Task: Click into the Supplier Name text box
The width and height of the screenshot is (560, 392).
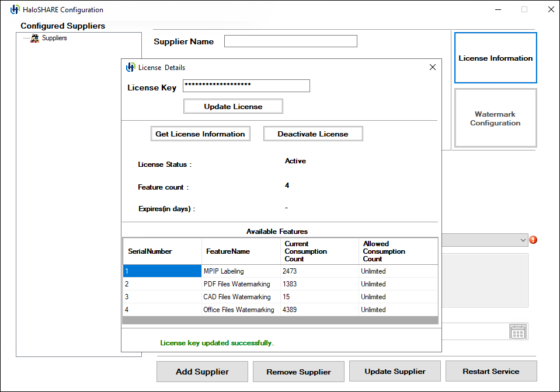Action: point(290,41)
